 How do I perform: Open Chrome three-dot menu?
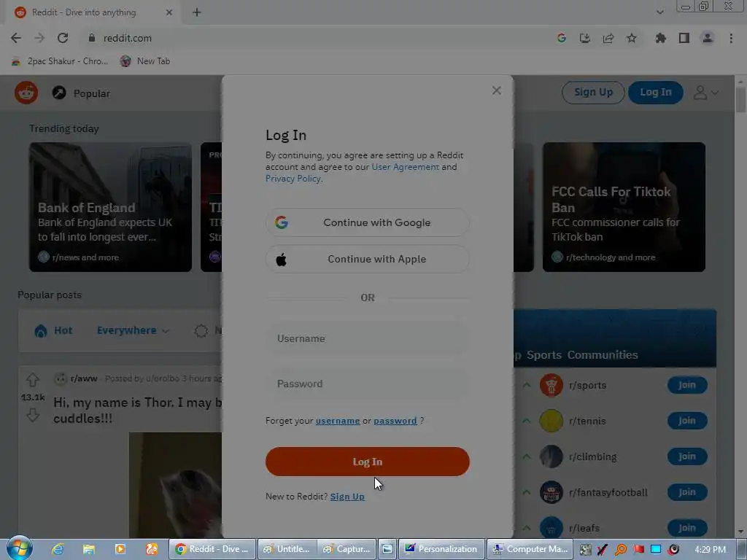click(x=731, y=38)
